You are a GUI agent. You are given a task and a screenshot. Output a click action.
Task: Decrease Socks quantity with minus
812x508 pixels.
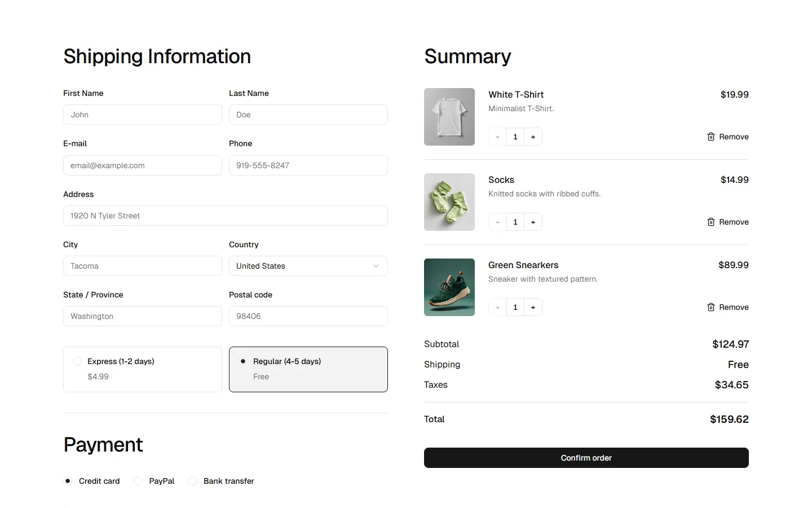(497, 222)
